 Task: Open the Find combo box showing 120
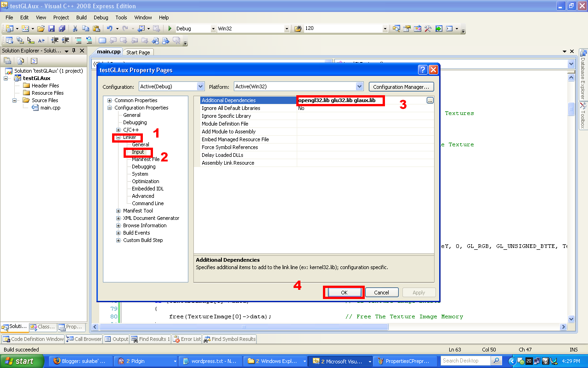point(385,29)
